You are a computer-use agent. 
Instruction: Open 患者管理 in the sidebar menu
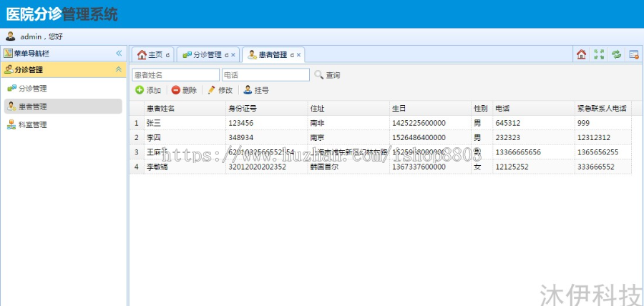coord(64,107)
